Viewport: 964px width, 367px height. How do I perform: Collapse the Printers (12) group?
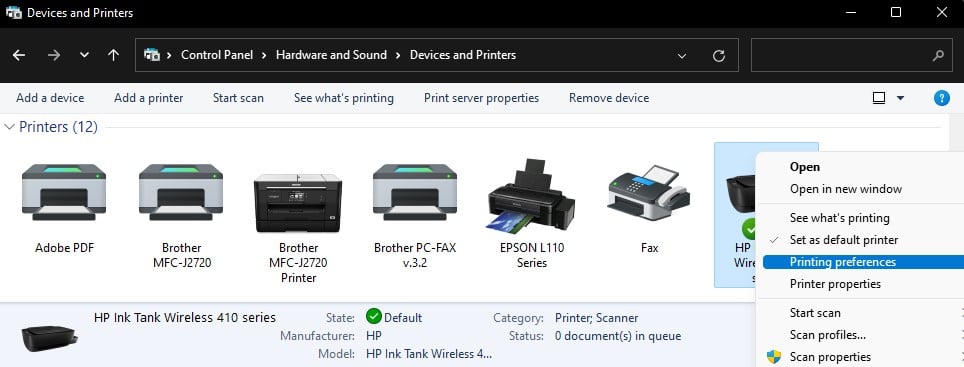(x=9, y=127)
